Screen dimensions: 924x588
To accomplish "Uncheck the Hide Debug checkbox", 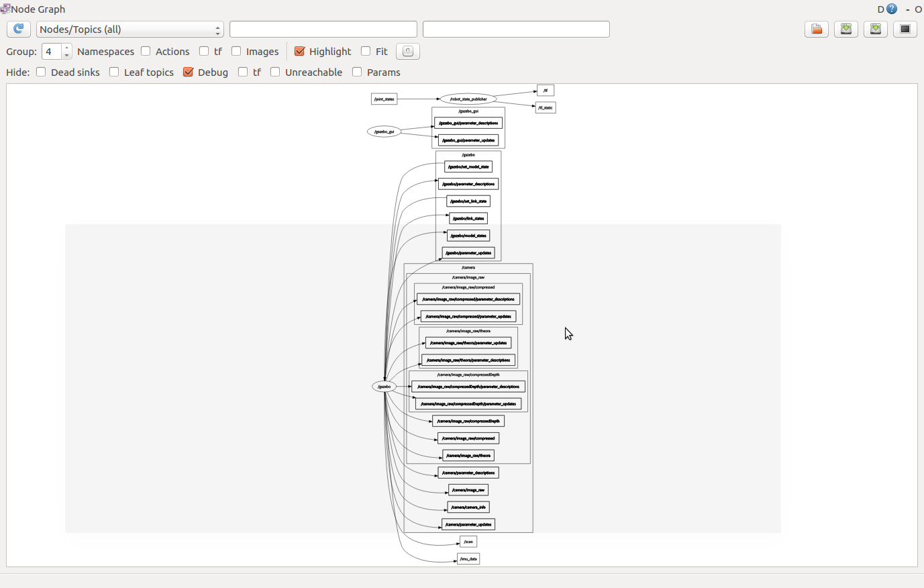I will 188,72.
